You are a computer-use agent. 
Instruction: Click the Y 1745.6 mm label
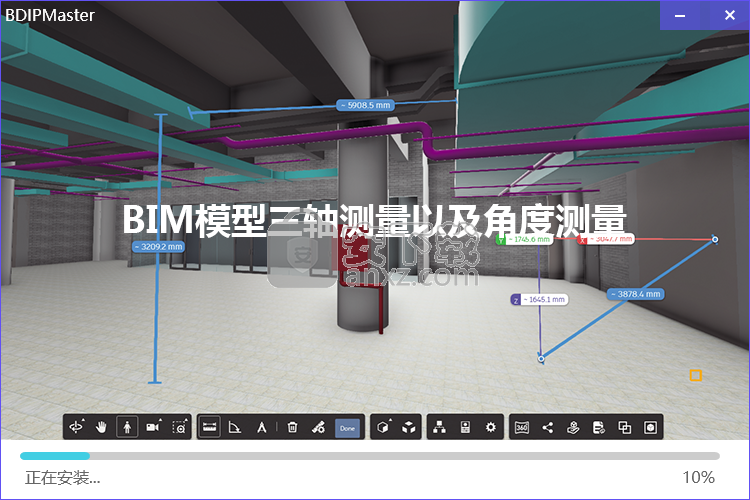coord(524,239)
